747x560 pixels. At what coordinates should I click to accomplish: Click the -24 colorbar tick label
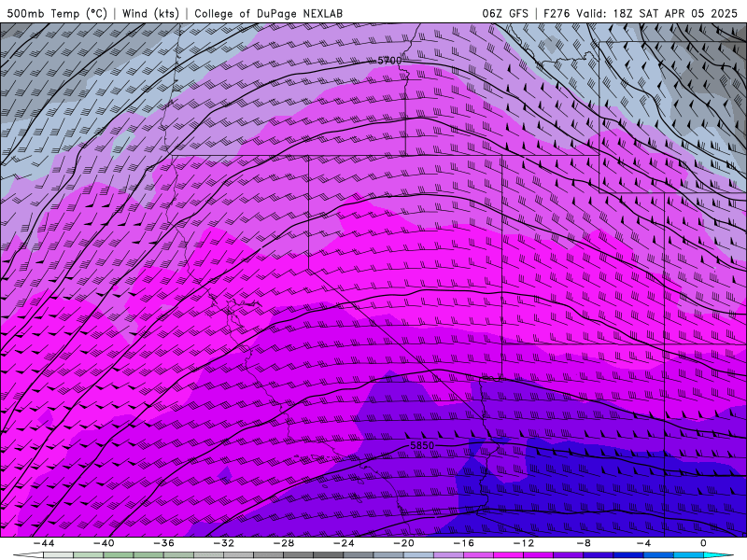coord(344,543)
